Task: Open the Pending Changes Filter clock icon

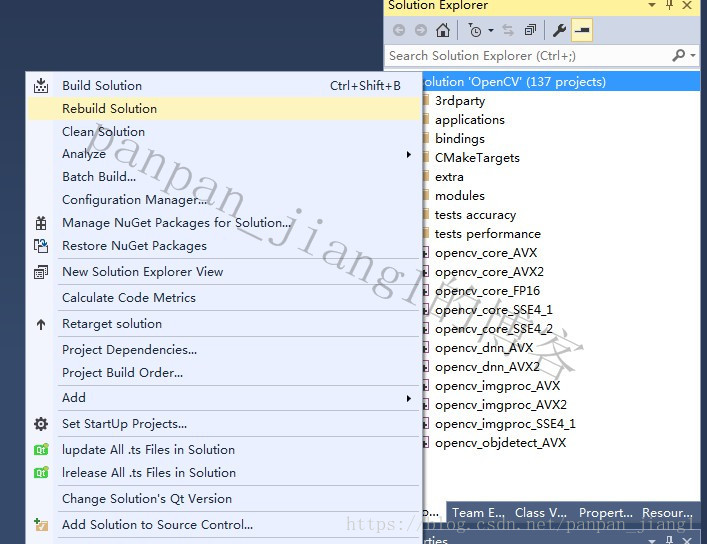Action: 474,30
